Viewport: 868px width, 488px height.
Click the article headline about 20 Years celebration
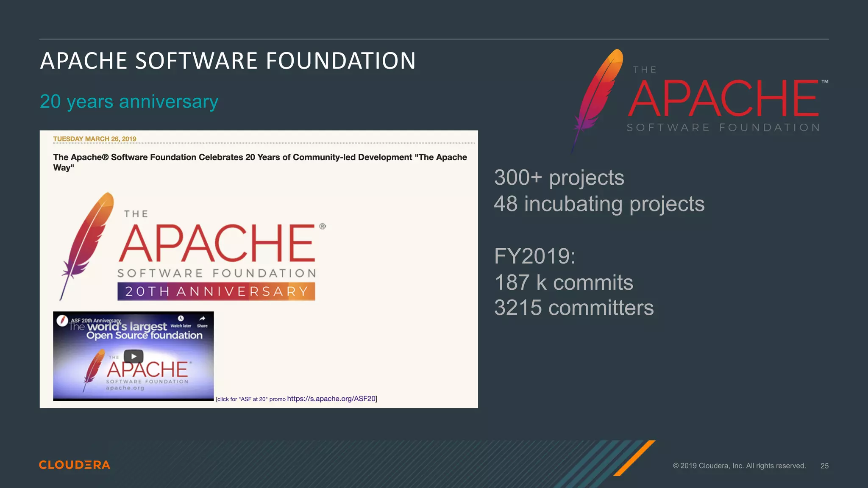(x=260, y=162)
